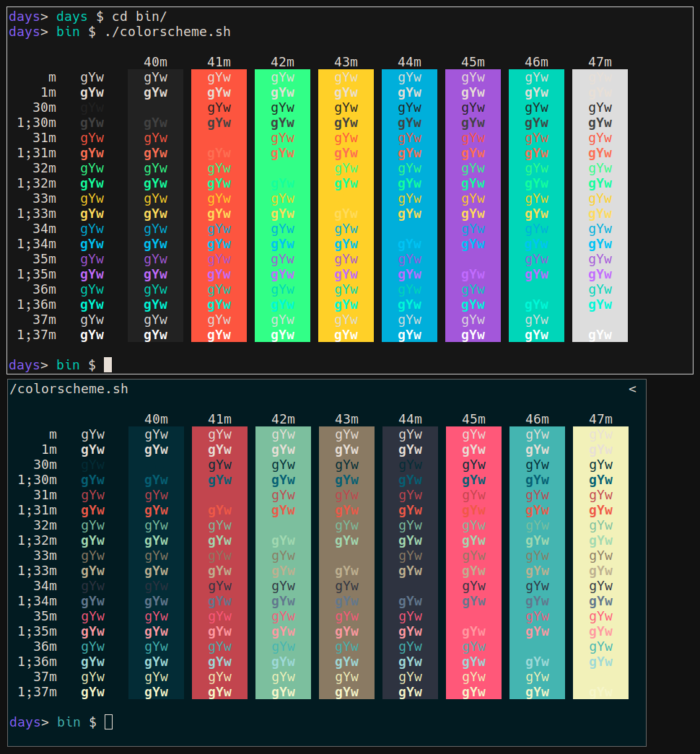Select the 45m column header in top terminal
700x754 pixels.
[473, 62]
